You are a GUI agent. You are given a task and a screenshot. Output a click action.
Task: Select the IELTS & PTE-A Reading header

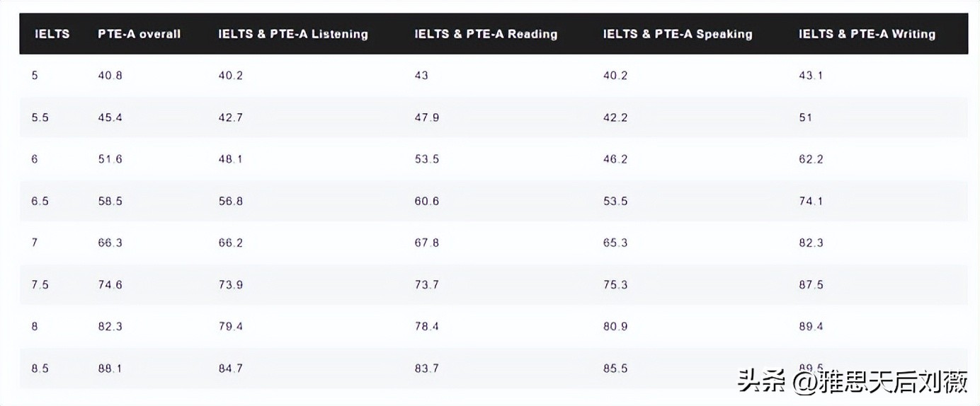(486, 34)
